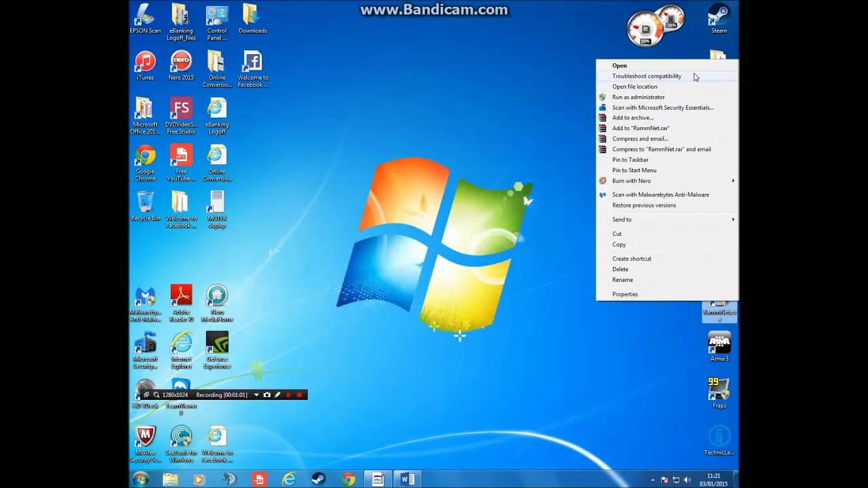The image size is (868, 488).
Task: Select the Nero MediaHome desktop icon
Action: (217, 303)
